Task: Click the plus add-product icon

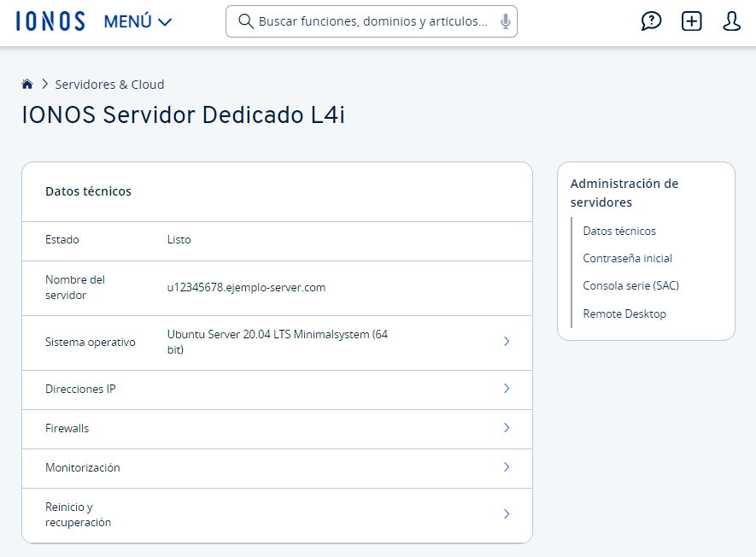Action: point(691,21)
